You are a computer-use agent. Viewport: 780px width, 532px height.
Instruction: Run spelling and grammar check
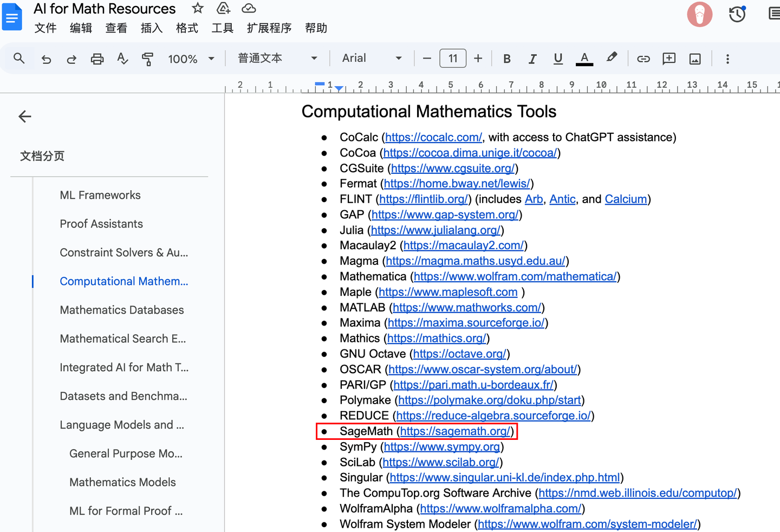pos(122,59)
